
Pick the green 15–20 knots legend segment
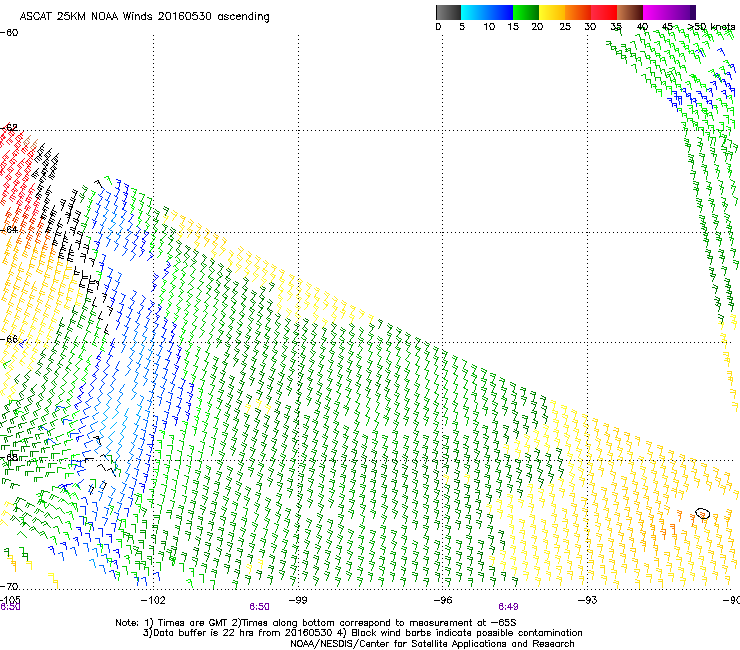pos(526,12)
